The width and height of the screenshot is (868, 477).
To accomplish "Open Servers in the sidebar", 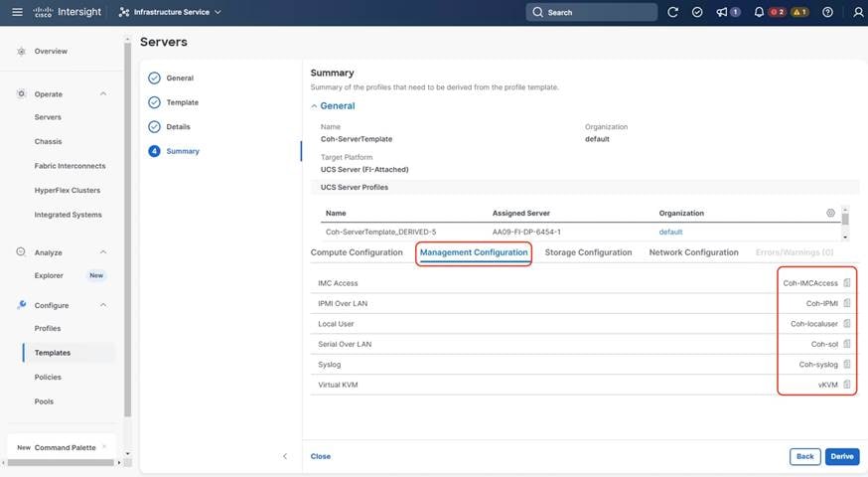I will pos(48,117).
